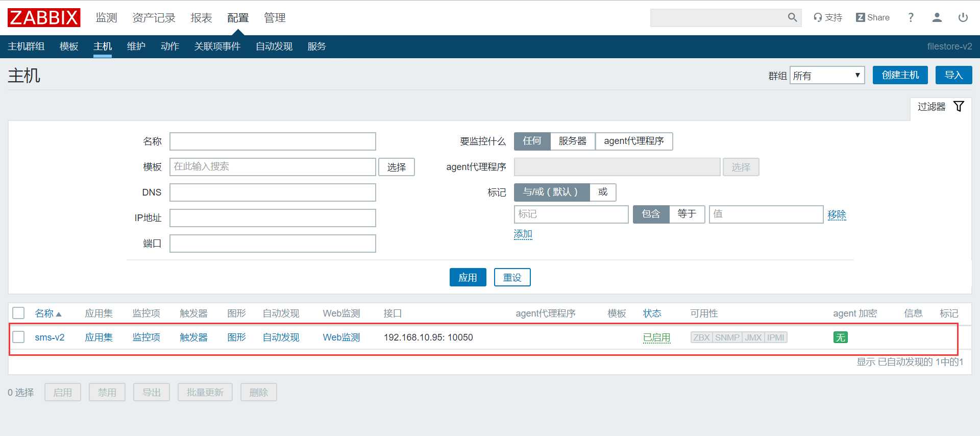Click the JMX availability indicator
This screenshot has width=980, height=436.
coord(753,337)
